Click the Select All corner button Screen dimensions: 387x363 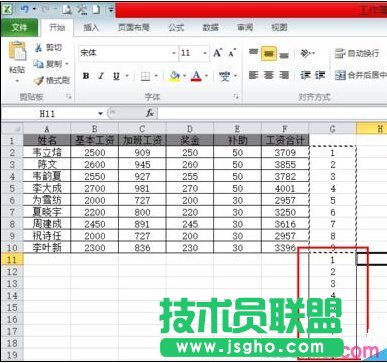click(x=12, y=129)
